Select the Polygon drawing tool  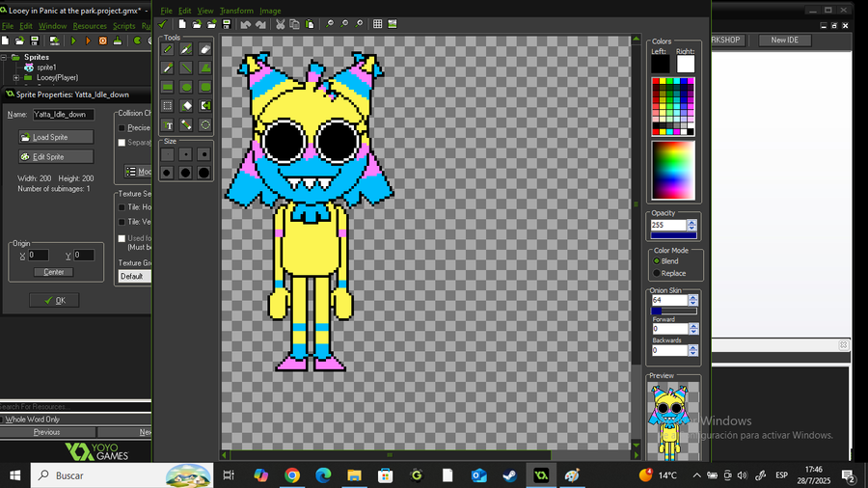(204, 68)
